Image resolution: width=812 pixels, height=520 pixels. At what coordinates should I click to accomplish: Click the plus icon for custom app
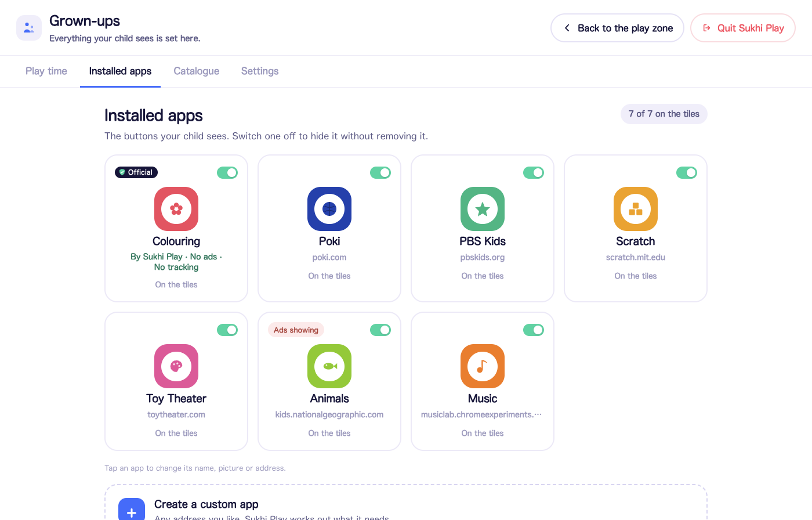[x=132, y=511]
